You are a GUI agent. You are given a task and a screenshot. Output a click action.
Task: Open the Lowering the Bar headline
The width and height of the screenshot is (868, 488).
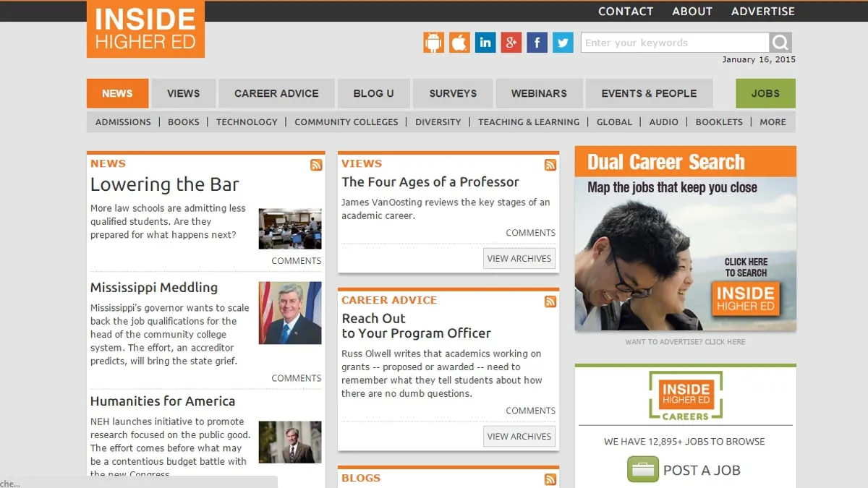[165, 184]
